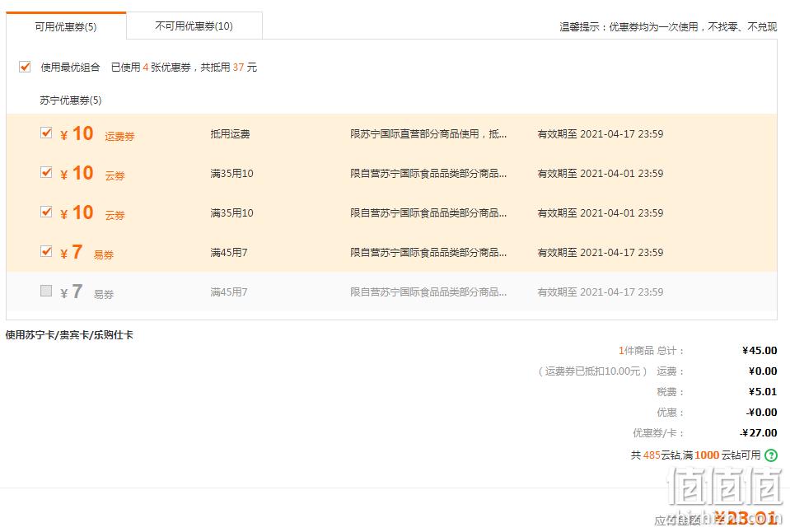Click the 1件商品 总计 amount ¥45.00
The width and height of the screenshot is (790, 532).
[760, 351]
